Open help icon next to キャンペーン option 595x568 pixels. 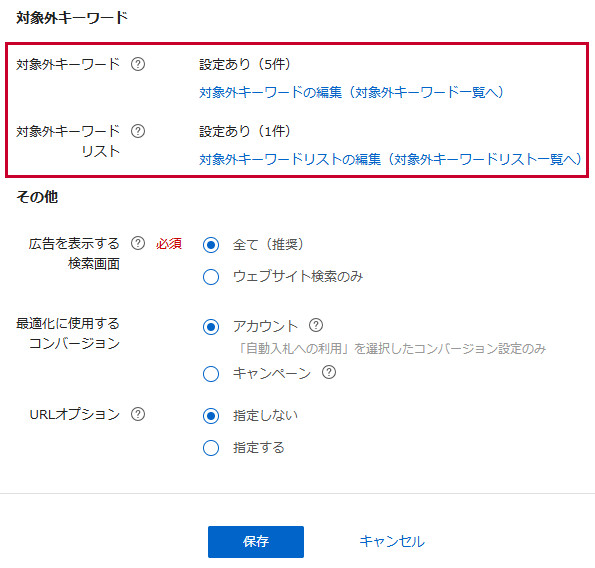(x=329, y=372)
